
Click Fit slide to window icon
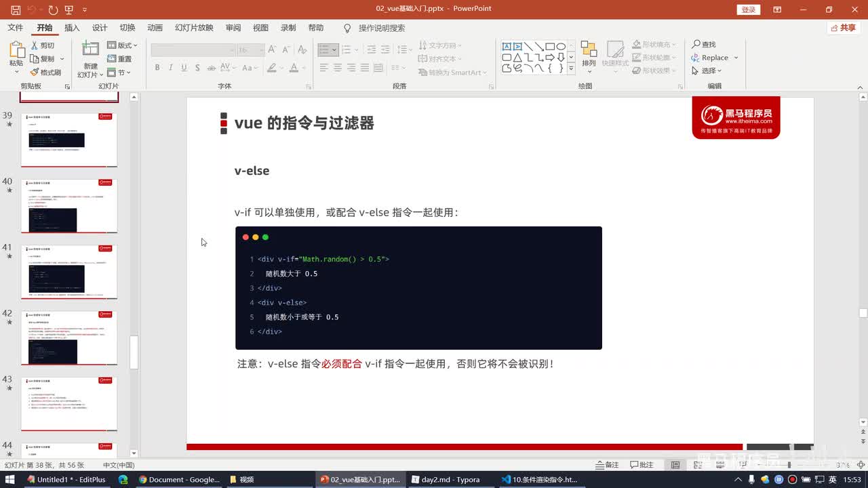[861, 465]
